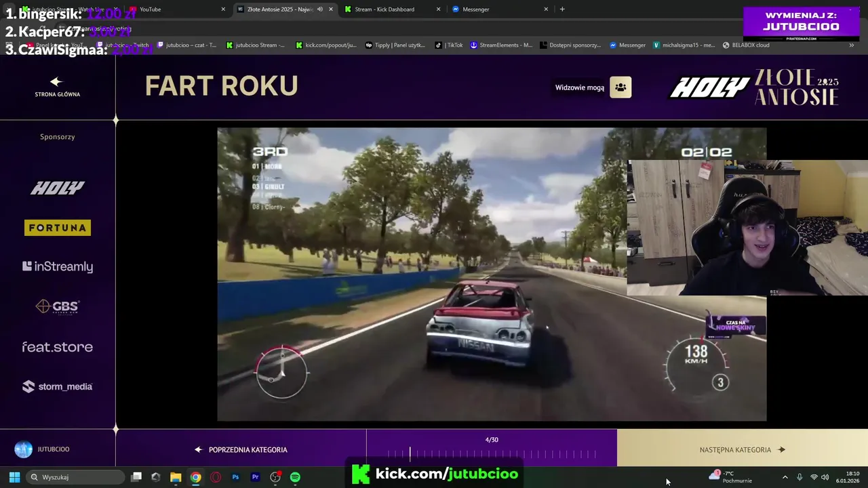Open the StreamElements bookmark
The height and width of the screenshot is (488, 868).
point(501,45)
